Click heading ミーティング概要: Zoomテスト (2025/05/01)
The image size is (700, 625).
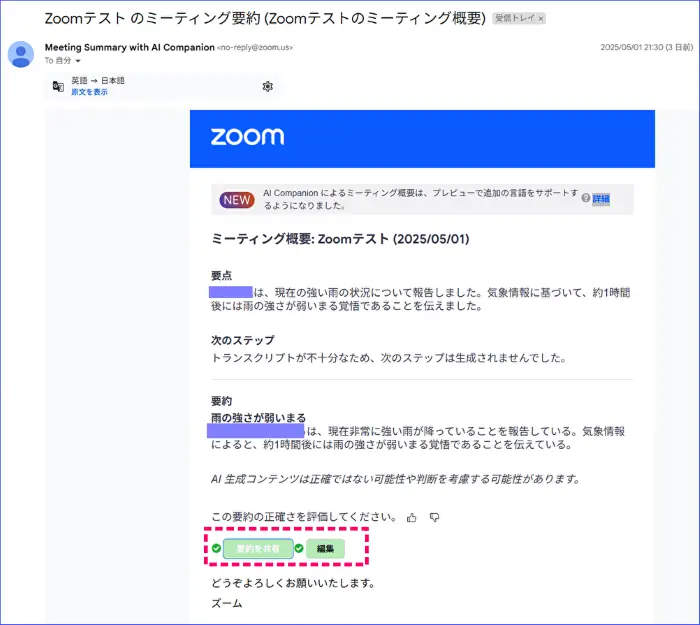[340, 239]
